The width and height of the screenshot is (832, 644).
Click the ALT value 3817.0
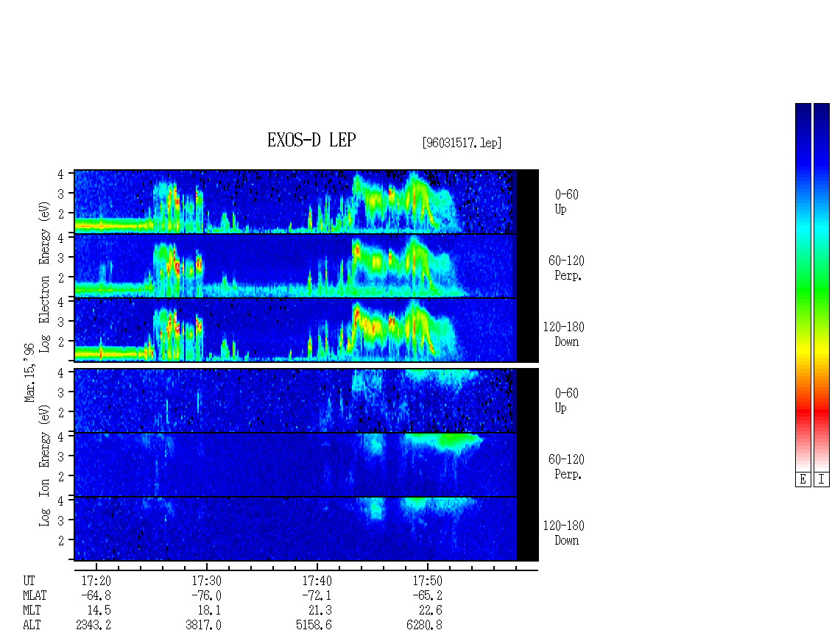click(204, 626)
